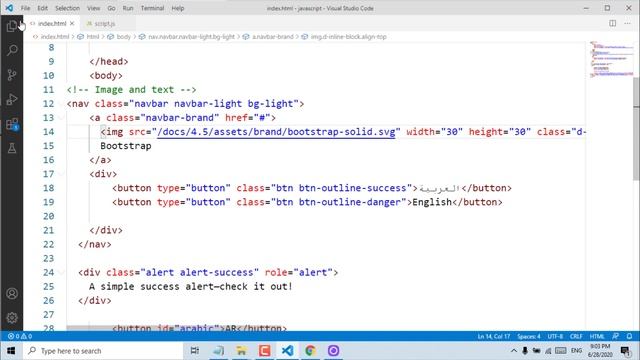Open the Run and Debug view
Screen dimensions: 640x360
[12, 99]
